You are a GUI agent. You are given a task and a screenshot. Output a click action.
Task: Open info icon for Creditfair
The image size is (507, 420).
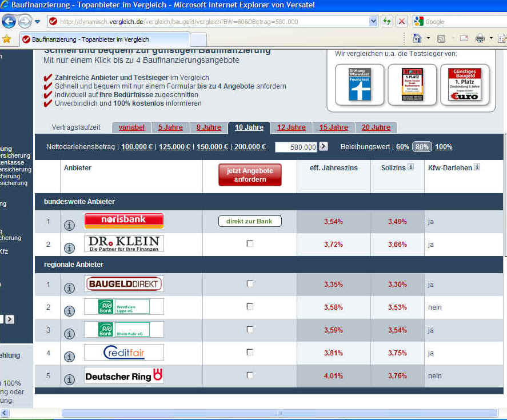click(x=69, y=357)
